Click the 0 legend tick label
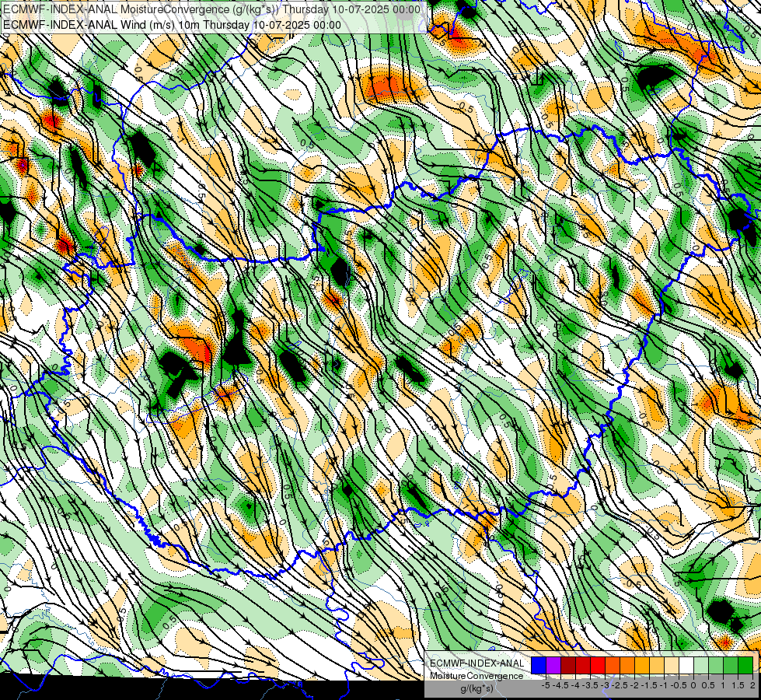Image resolution: width=761 pixels, height=700 pixels. (x=693, y=685)
